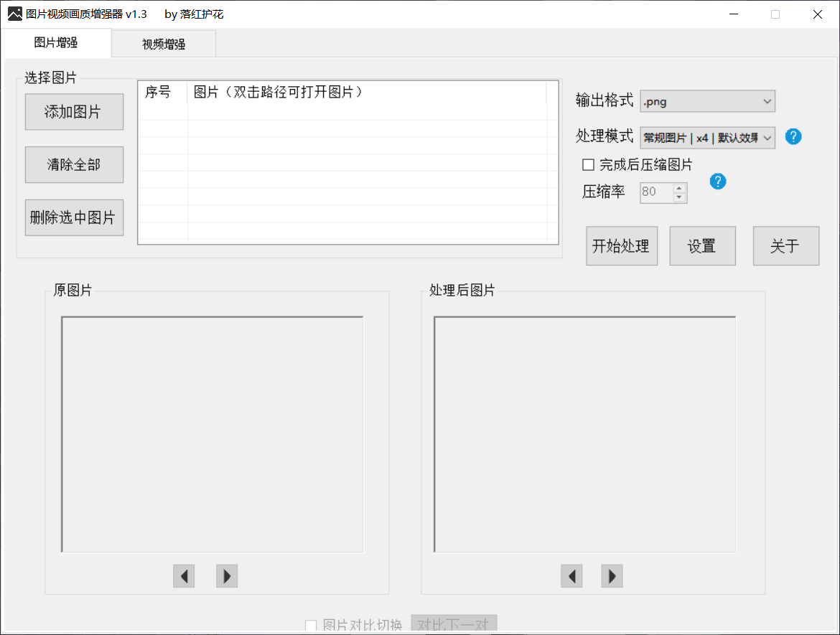This screenshot has height=635, width=840.
Task: Switch to the 视频增强 tab
Action: point(164,44)
